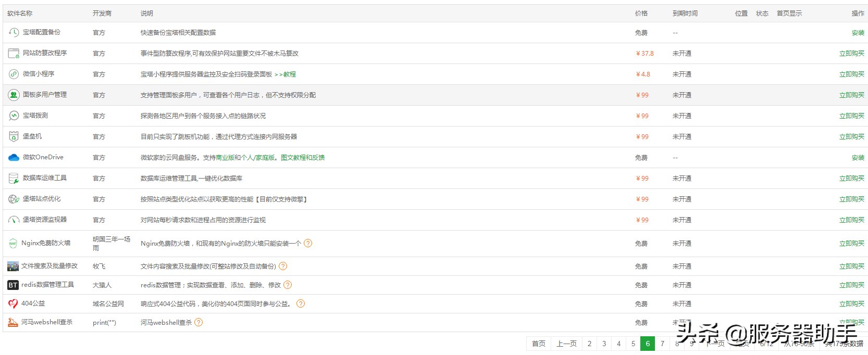Go to 上一页 previous page

[x=566, y=344]
